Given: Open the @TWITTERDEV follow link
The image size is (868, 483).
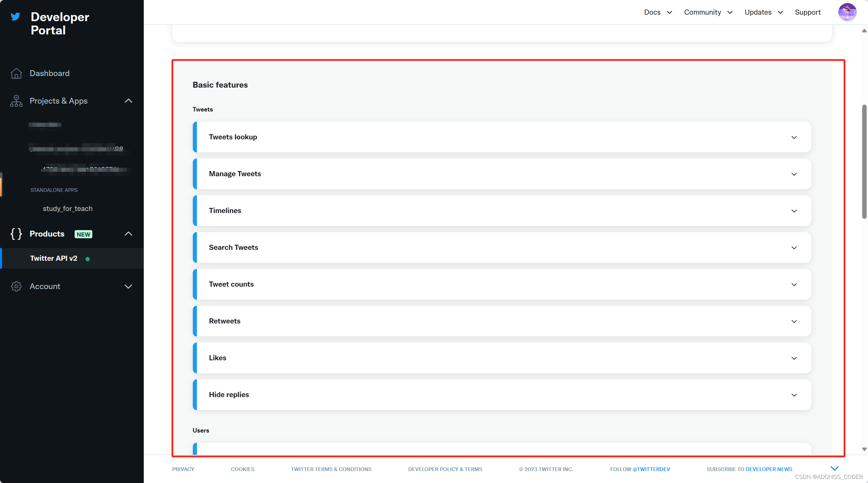Looking at the screenshot, I should click(x=651, y=469).
